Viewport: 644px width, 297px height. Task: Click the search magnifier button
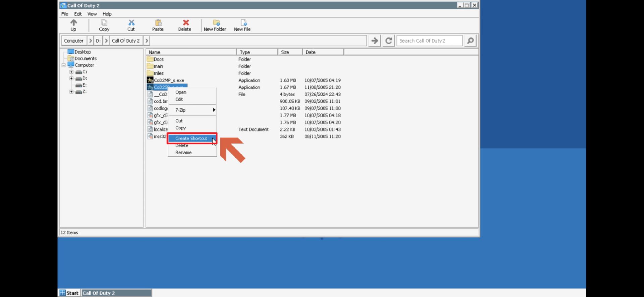[x=470, y=41]
